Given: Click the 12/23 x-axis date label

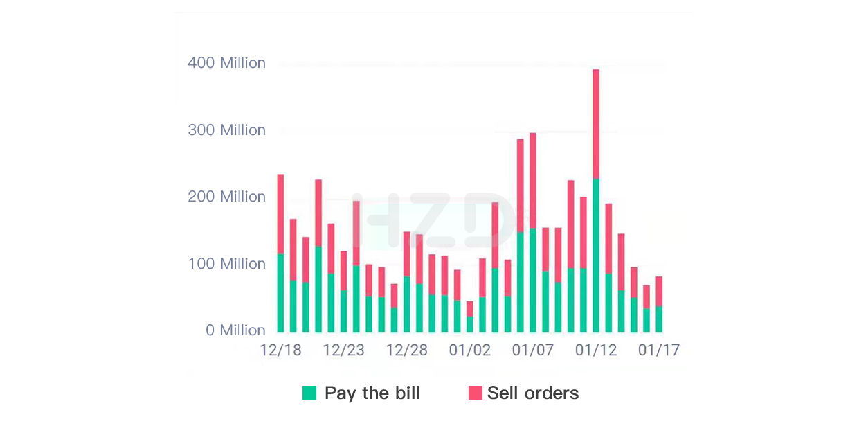Looking at the screenshot, I should [x=344, y=350].
